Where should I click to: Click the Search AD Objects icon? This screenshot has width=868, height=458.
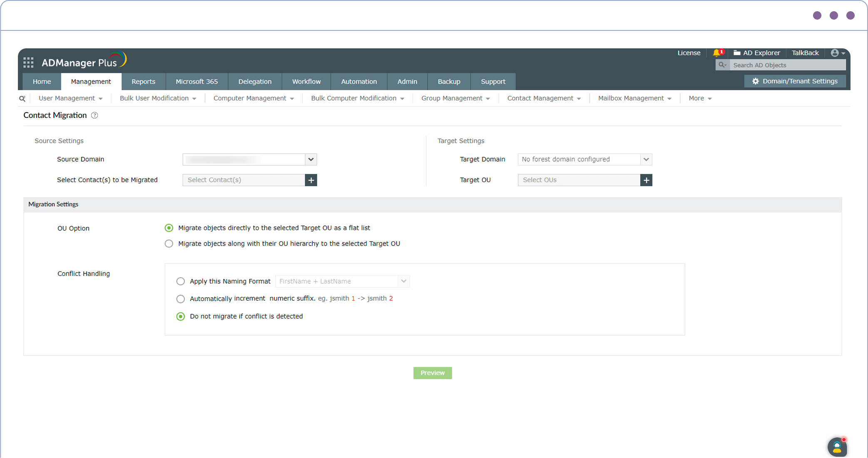[x=723, y=65]
